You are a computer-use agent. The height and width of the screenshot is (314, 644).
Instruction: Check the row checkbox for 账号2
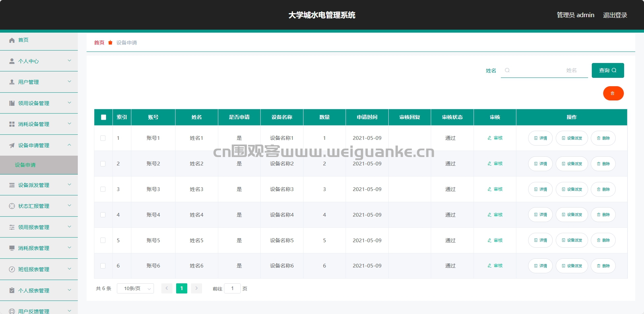(x=103, y=164)
